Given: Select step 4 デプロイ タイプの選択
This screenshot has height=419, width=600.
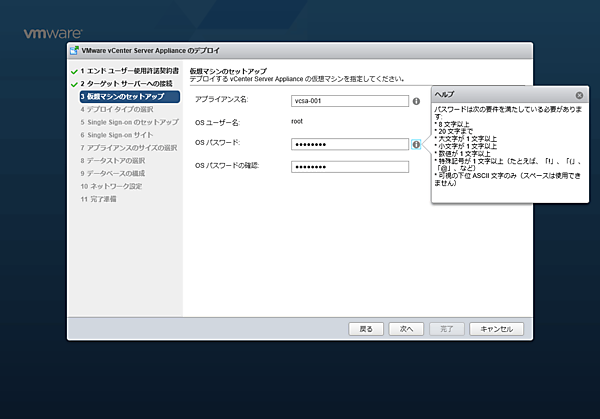Looking at the screenshot, I should point(120,109).
